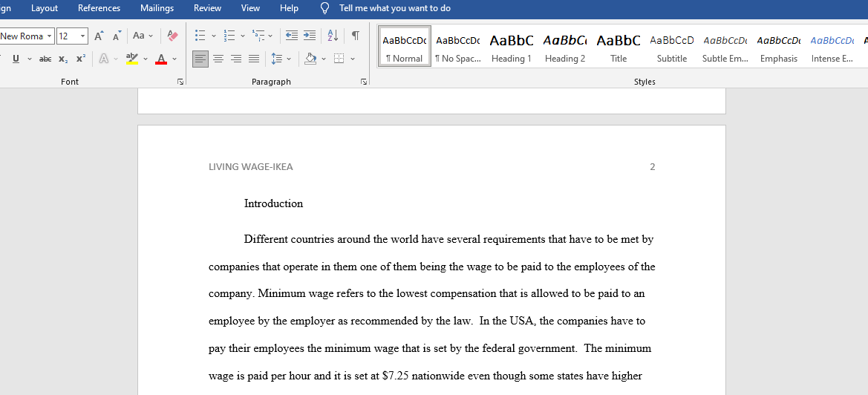Apply the Subtle Emphasis style
The height and width of the screenshot is (395, 868).
click(725, 47)
